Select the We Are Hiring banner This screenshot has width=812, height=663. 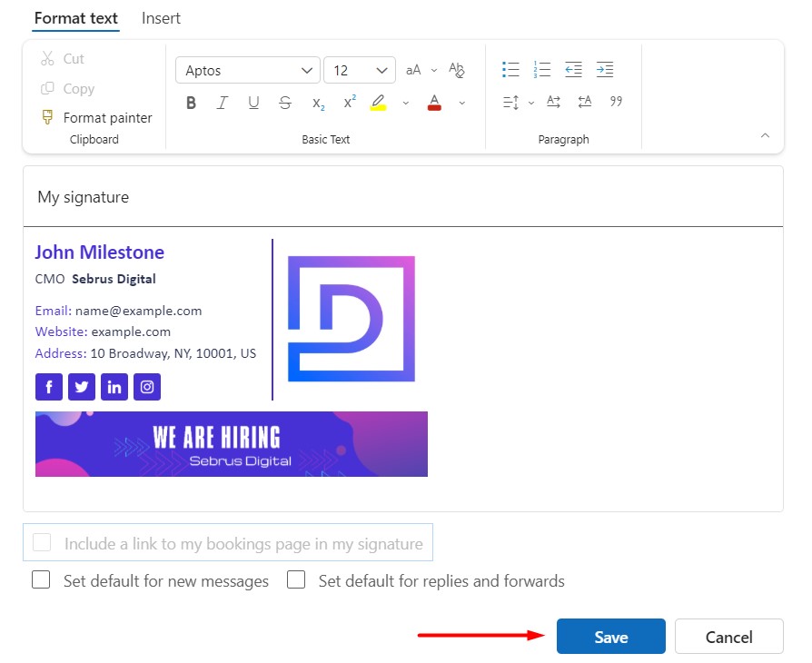click(x=232, y=444)
